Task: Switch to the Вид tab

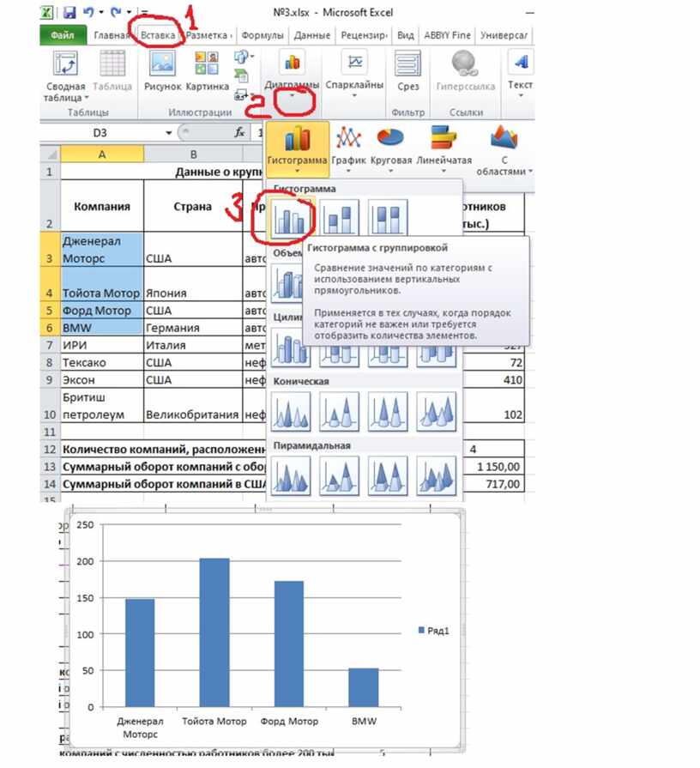Action: click(x=405, y=35)
